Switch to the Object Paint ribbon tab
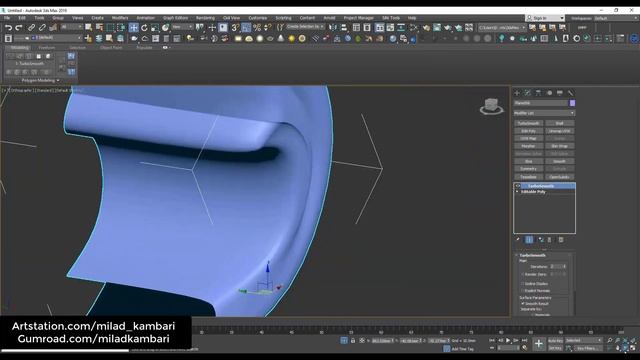Image resolution: width=640 pixels, height=360 pixels. click(111, 48)
